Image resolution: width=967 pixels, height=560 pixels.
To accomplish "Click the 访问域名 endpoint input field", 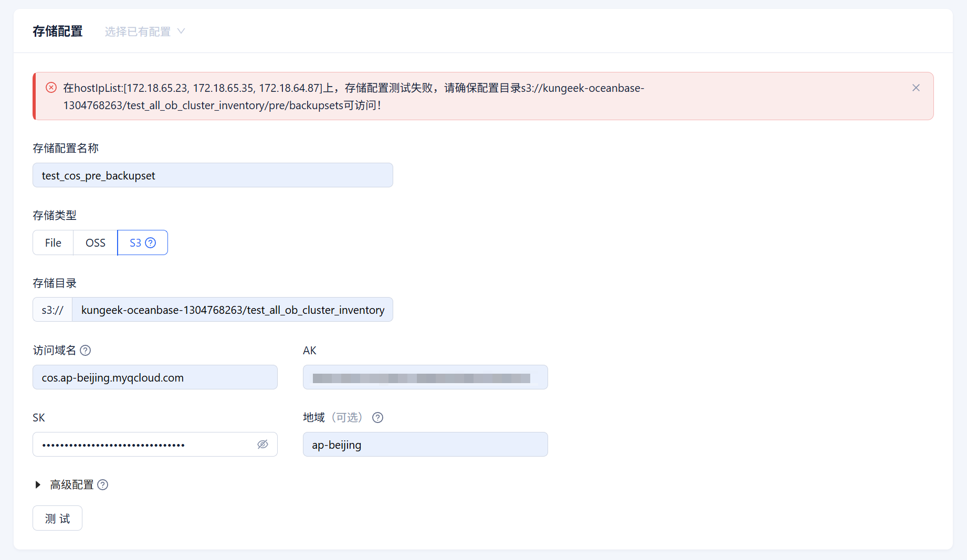I will [x=155, y=377].
